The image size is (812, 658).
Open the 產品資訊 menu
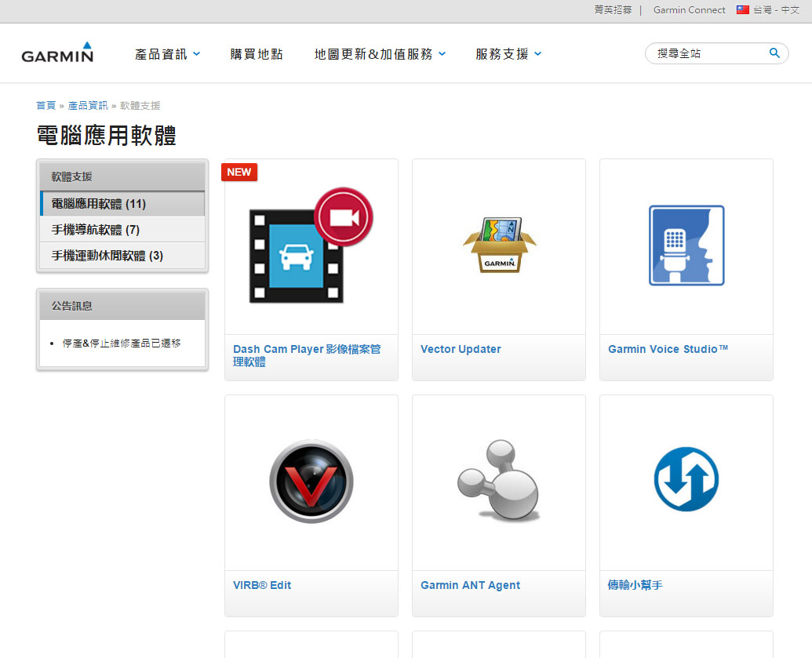click(161, 54)
